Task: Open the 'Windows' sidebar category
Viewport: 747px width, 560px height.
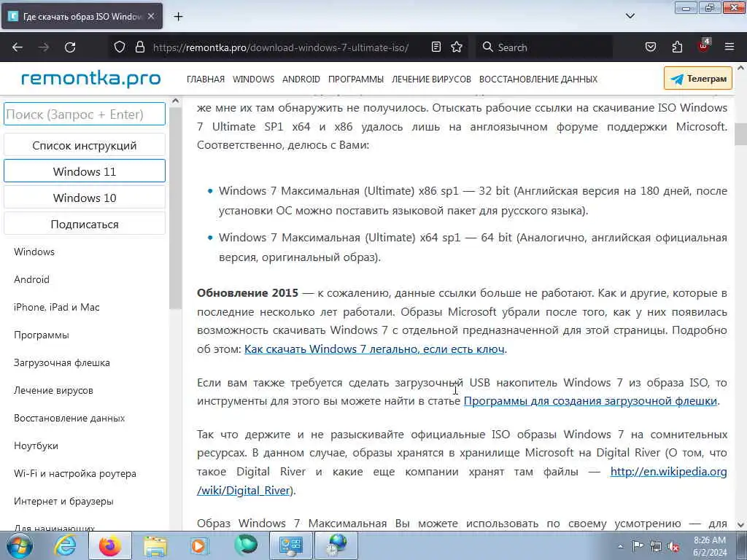Action: (34, 252)
